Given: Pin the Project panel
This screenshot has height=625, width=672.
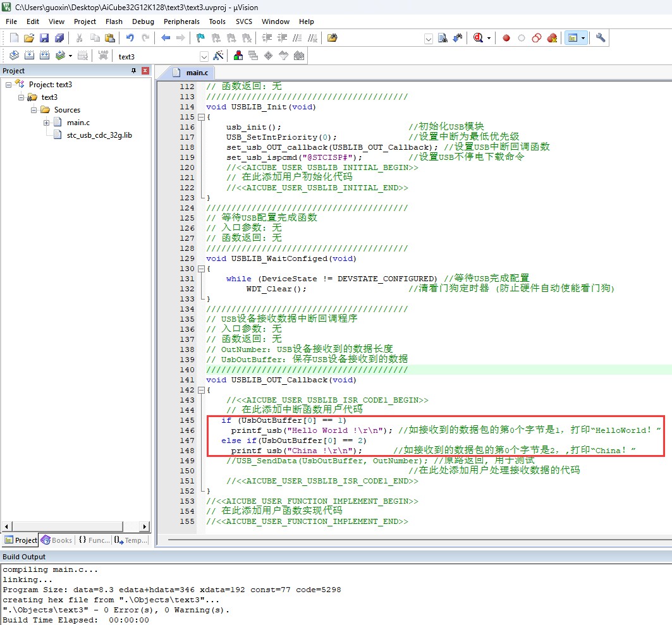Looking at the screenshot, I should pyautogui.click(x=134, y=71).
